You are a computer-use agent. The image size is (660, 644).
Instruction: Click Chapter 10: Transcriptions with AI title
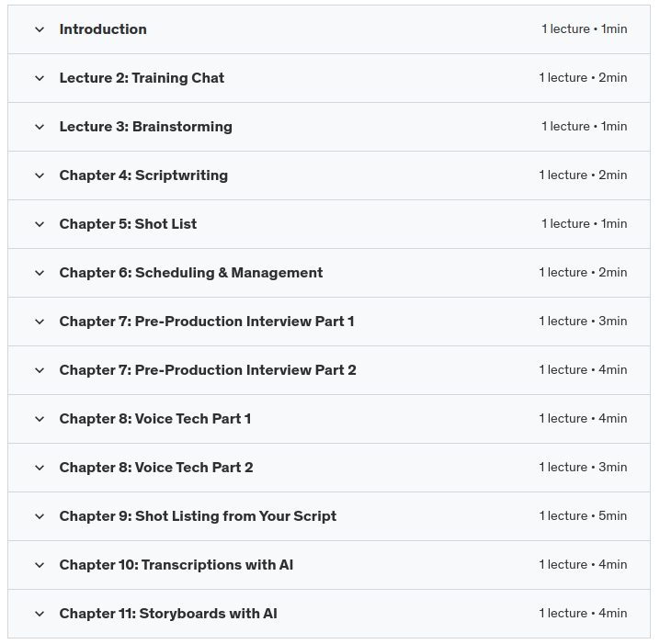(x=176, y=565)
